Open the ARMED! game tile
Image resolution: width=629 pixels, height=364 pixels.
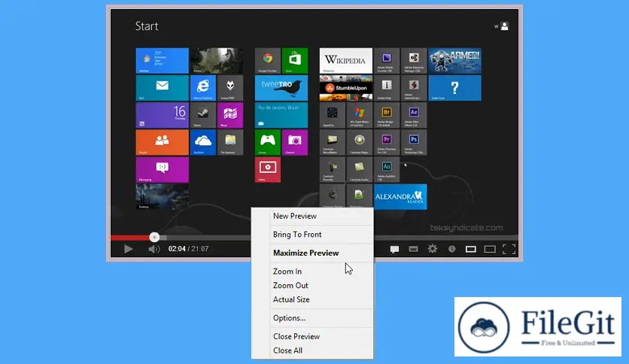pyautogui.click(x=455, y=60)
